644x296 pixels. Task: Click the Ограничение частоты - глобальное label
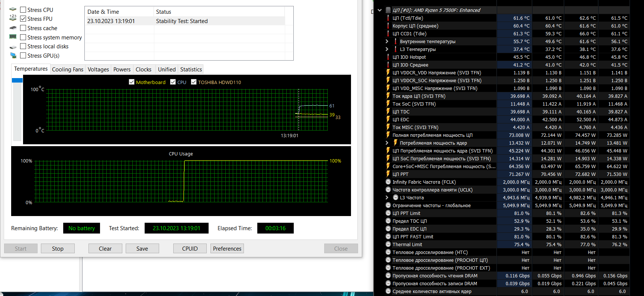click(x=432, y=205)
